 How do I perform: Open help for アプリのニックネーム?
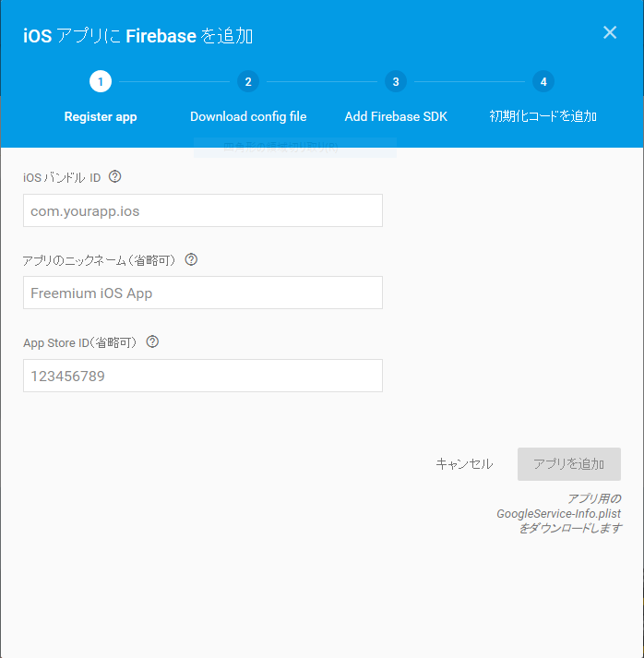coord(191,259)
